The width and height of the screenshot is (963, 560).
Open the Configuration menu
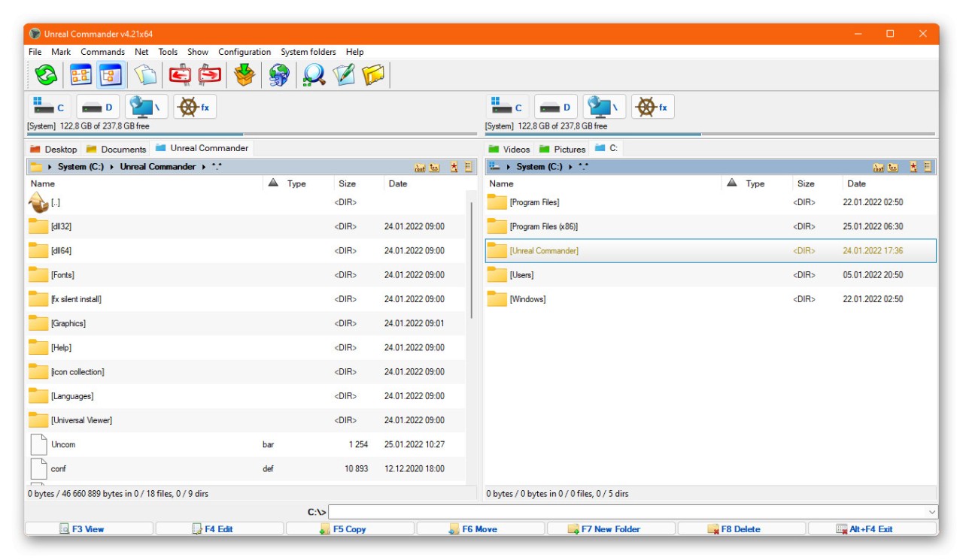(244, 52)
